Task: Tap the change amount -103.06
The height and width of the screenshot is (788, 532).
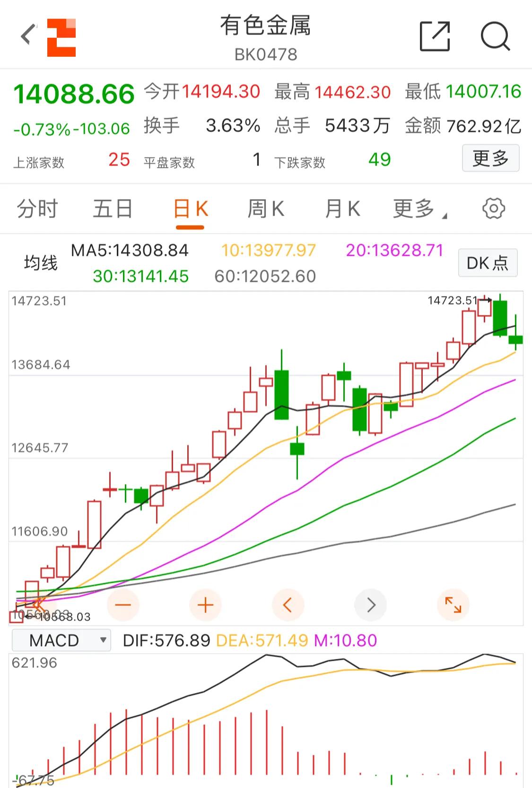Action: coord(101,129)
